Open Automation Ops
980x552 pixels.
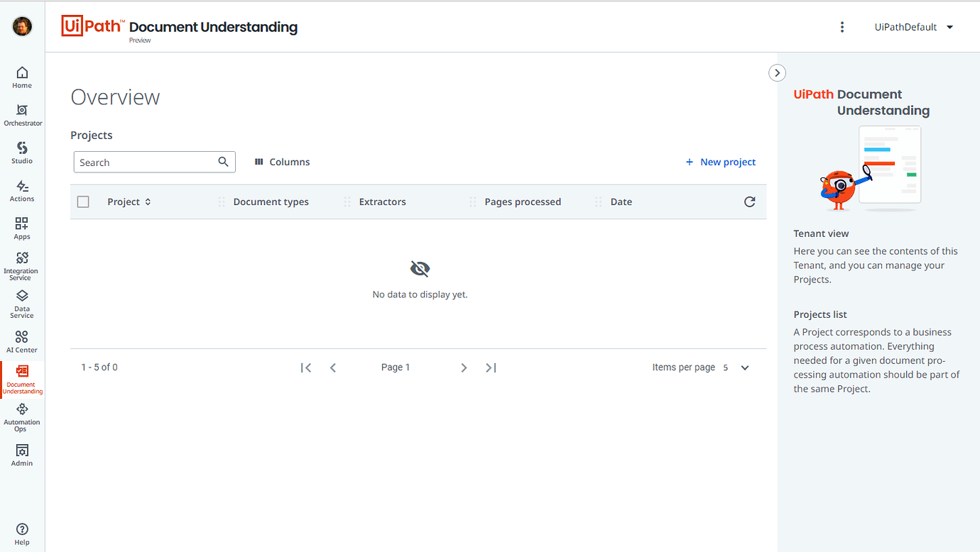(x=22, y=415)
